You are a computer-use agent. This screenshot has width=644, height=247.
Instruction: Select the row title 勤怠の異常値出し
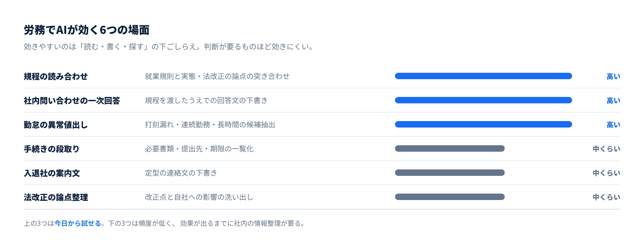pos(56,125)
